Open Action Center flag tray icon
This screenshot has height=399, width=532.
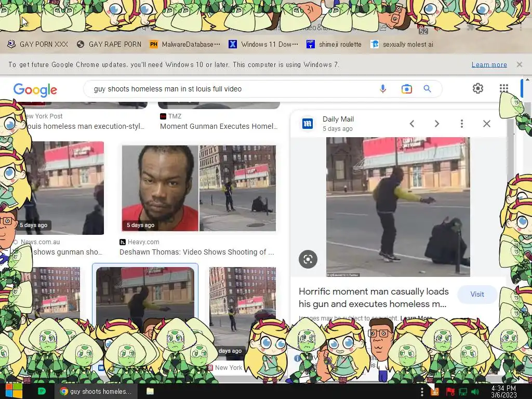click(450, 392)
